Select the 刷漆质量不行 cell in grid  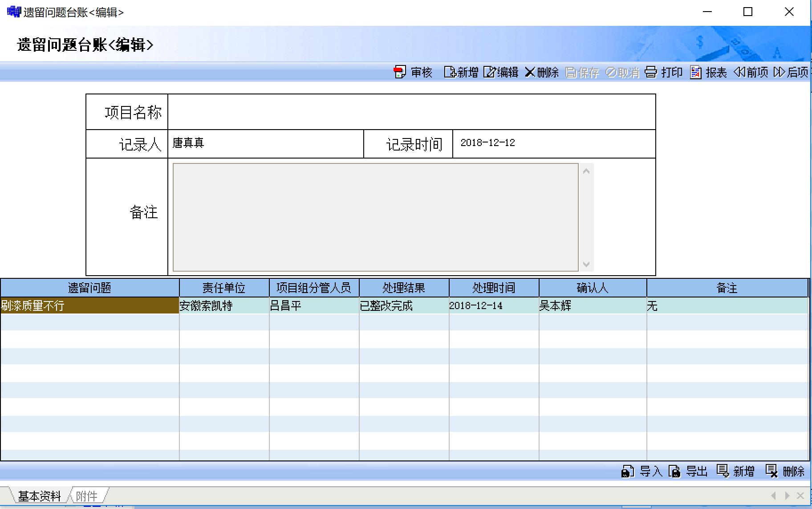click(89, 306)
